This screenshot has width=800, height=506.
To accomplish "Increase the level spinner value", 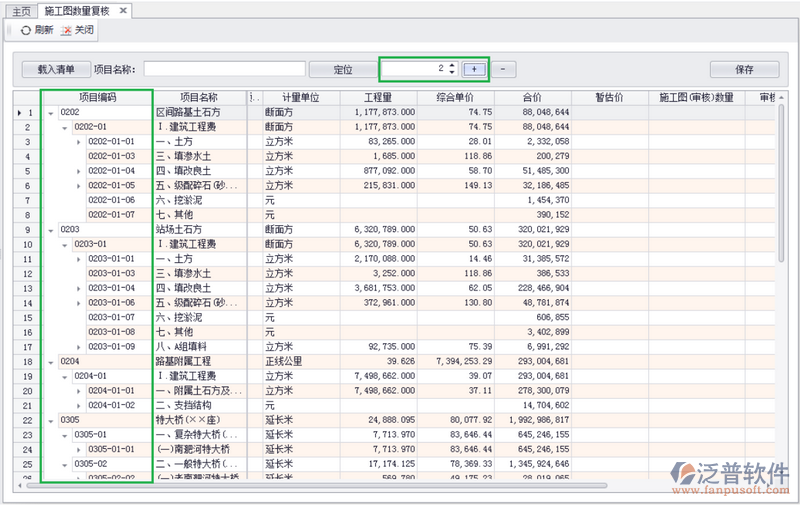I will pyautogui.click(x=452, y=65).
